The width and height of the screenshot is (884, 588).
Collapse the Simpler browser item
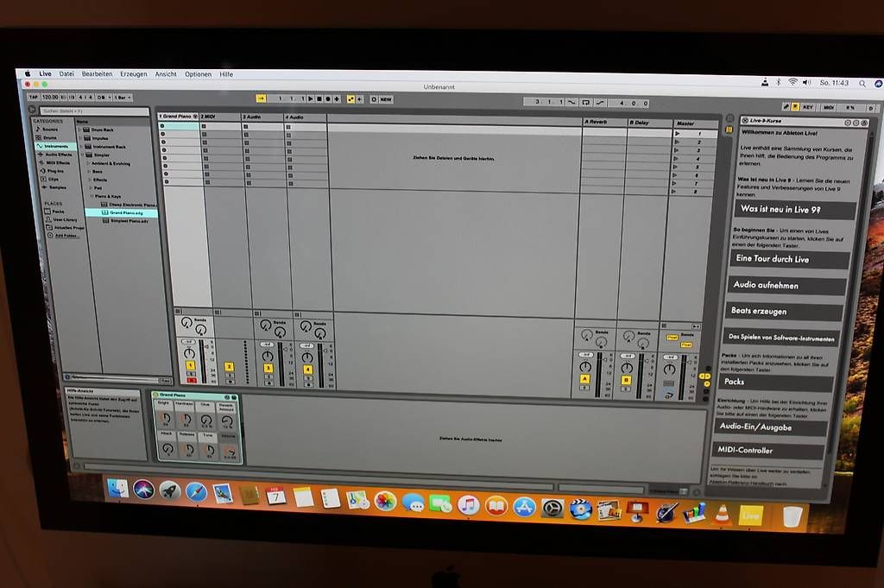[x=82, y=155]
